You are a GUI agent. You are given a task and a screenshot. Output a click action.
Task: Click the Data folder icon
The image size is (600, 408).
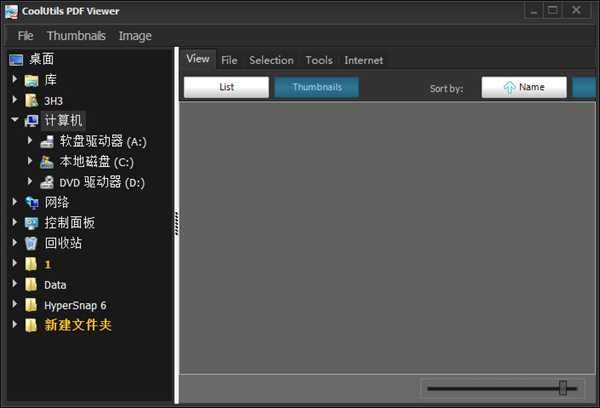click(x=31, y=285)
